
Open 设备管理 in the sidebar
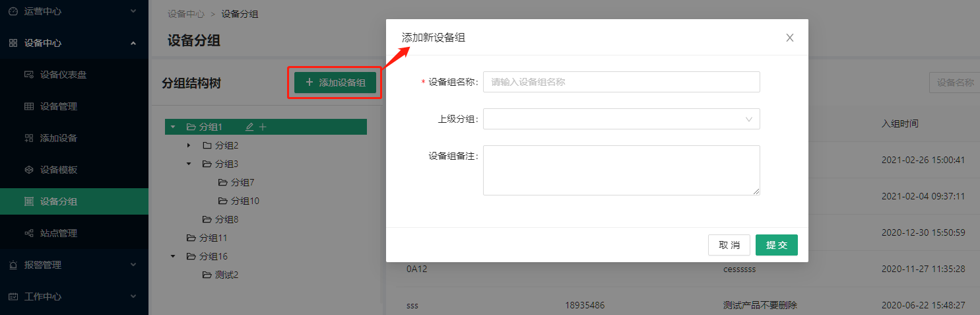pos(59,106)
